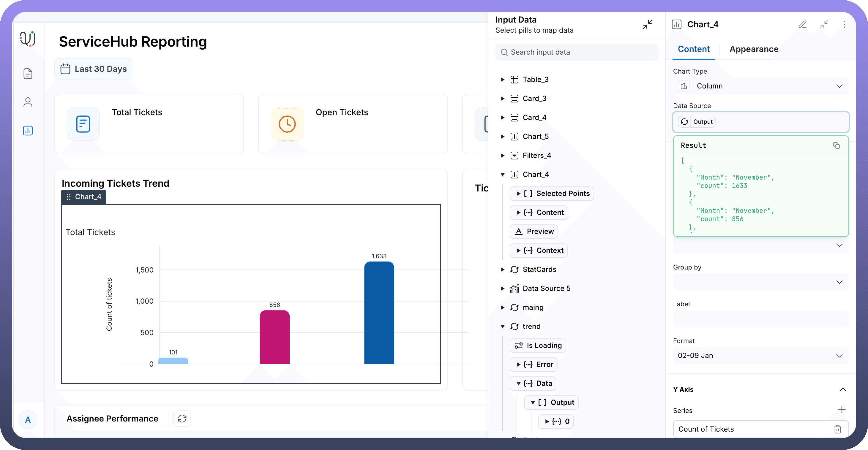Copy the Result JSON output
The height and width of the screenshot is (450, 868).
tap(836, 145)
